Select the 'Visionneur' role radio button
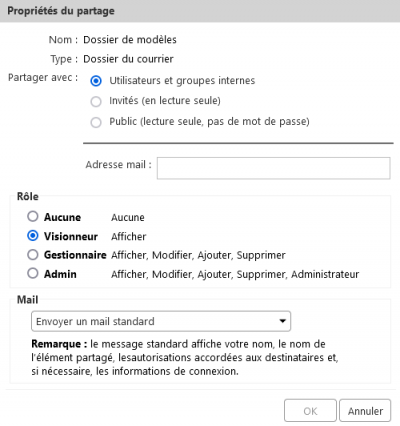This screenshot has width=400, height=426. [33, 236]
